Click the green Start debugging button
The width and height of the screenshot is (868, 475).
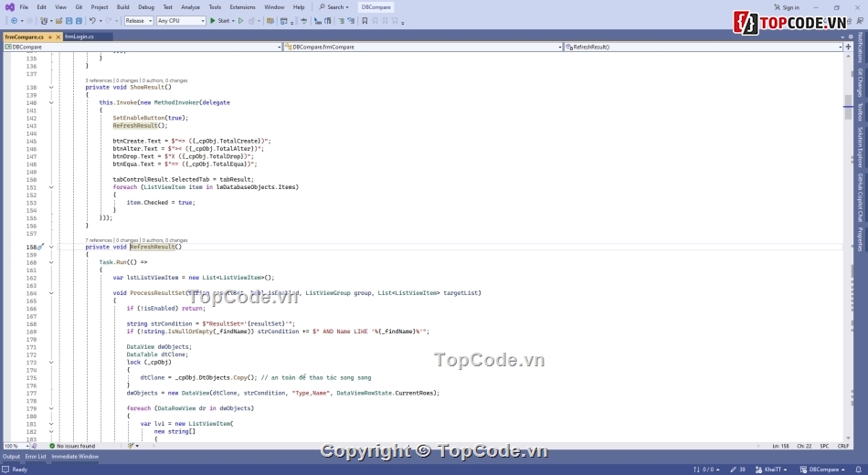[x=220, y=20]
